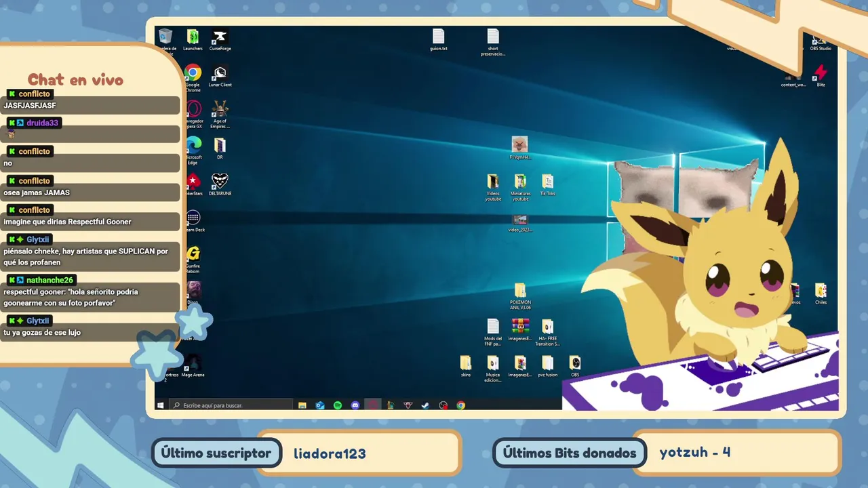Click the nathanche26 username in chat
The image size is (868, 488).
pos(50,280)
